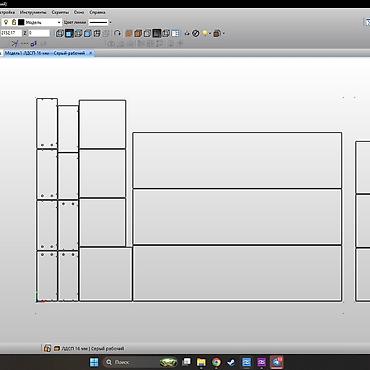Open File Explorer from the taskbar
Screen dimensions: 370x370
pos(201,362)
